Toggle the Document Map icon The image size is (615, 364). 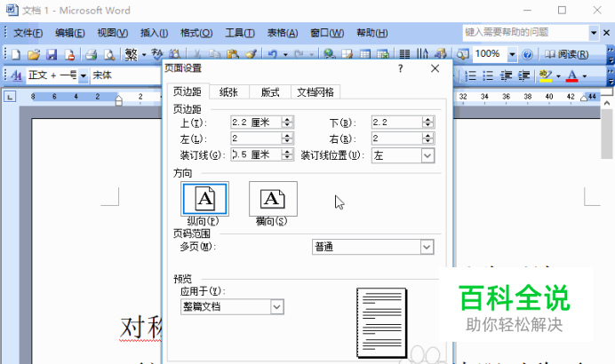[462, 54]
